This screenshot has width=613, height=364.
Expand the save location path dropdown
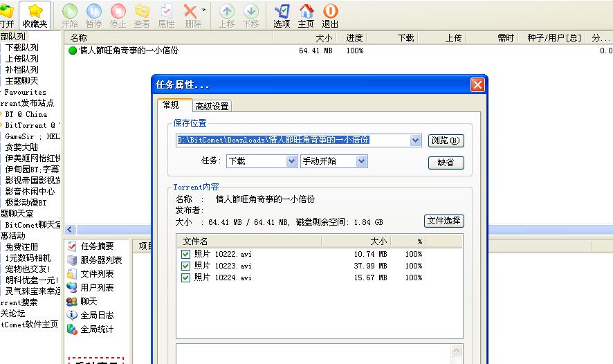[415, 140]
